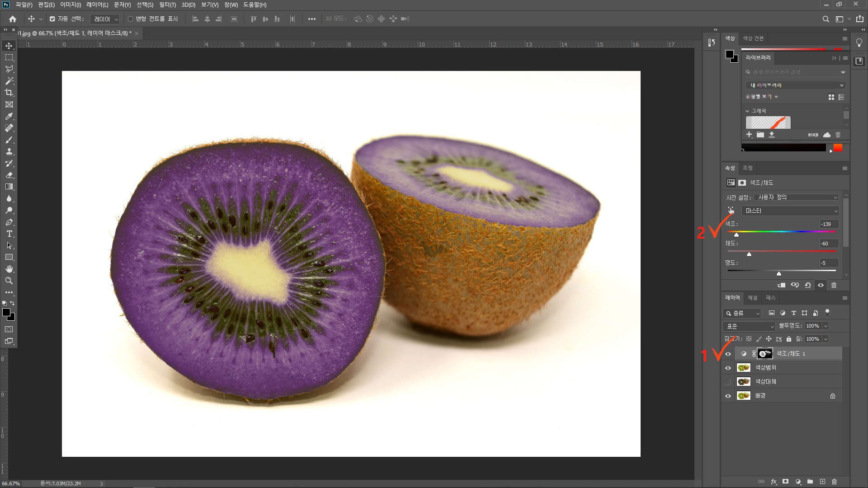Reset adjustment to defaults icon
This screenshot has height=488, width=868.
point(808,285)
